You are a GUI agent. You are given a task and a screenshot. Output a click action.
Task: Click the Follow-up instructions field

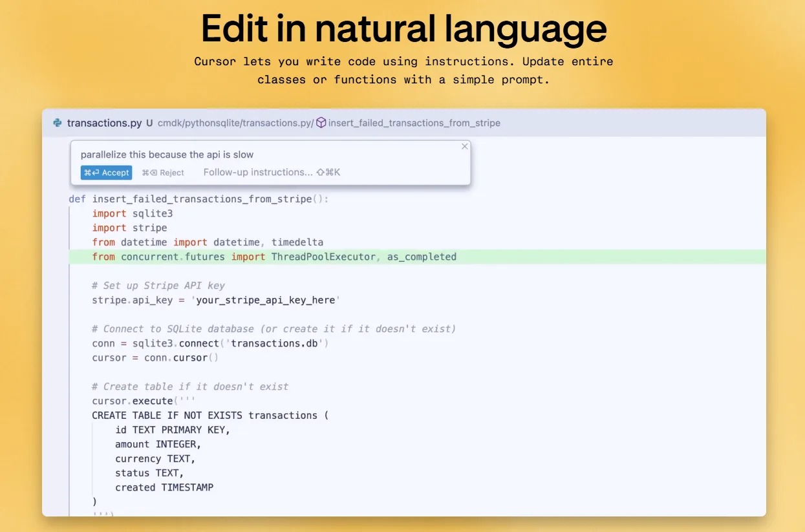[272, 172]
